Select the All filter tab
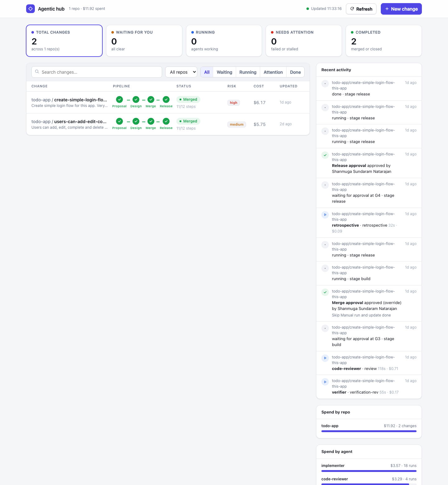448x485 pixels. point(207,72)
